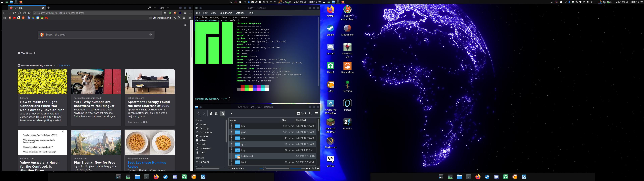644x181 pixels.
Task: Select the icons view in Dolphin toolbar
Action: tap(211, 113)
